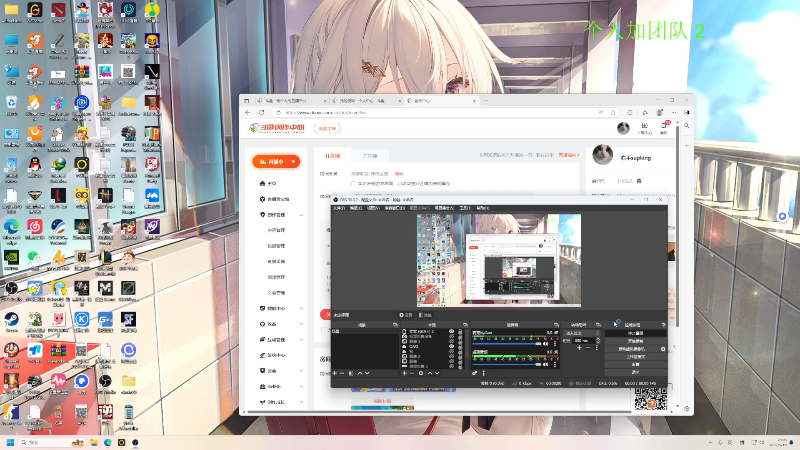Click Settings button in OBS Controls

click(x=635, y=364)
